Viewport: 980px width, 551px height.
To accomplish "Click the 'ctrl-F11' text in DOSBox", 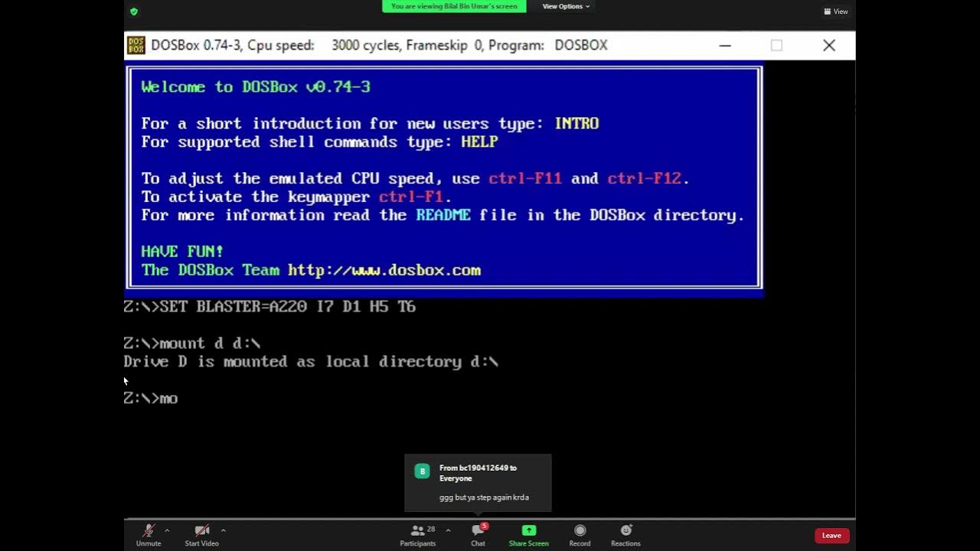I will tap(525, 178).
